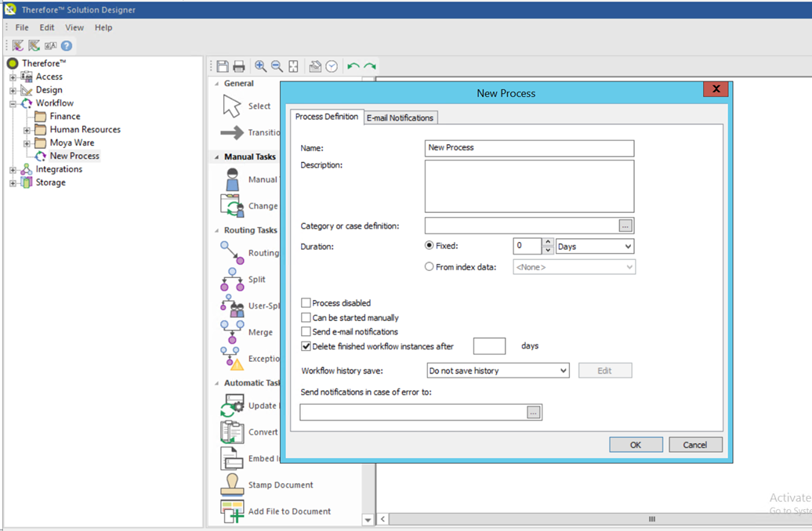Switch to the E-mail Notifications tab

point(400,117)
